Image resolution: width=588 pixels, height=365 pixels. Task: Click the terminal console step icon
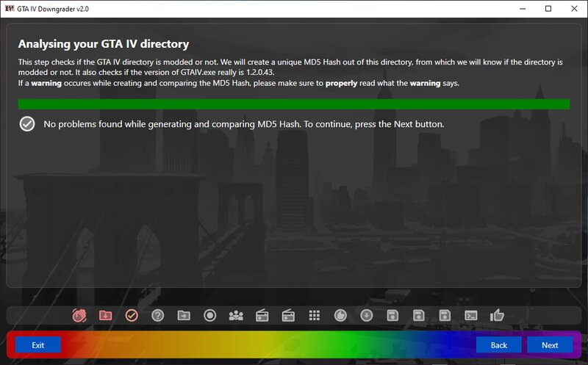click(x=471, y=315)
